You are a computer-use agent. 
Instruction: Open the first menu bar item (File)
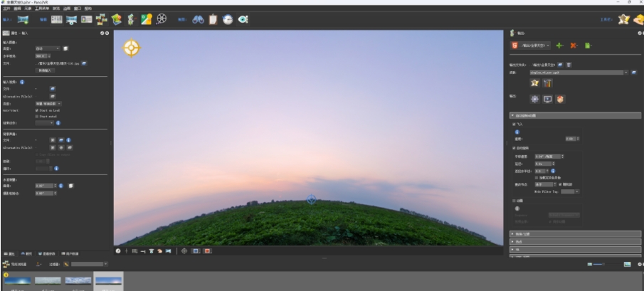pyautogui.click(x=6, y=9)
